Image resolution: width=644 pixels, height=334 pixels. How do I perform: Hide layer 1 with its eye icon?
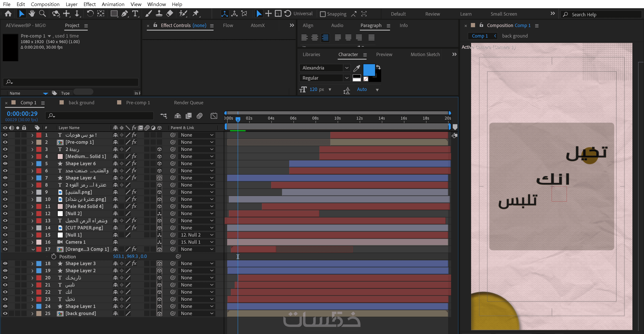click(5, 135)
